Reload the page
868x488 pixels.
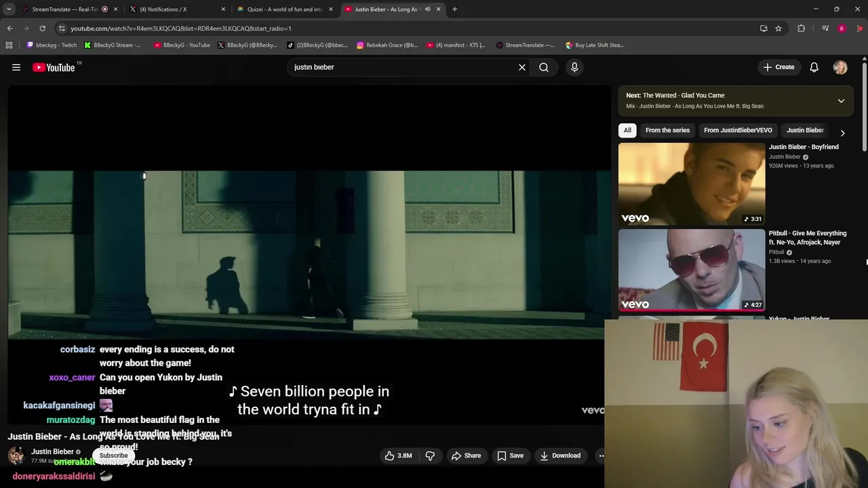pos(42,28)
